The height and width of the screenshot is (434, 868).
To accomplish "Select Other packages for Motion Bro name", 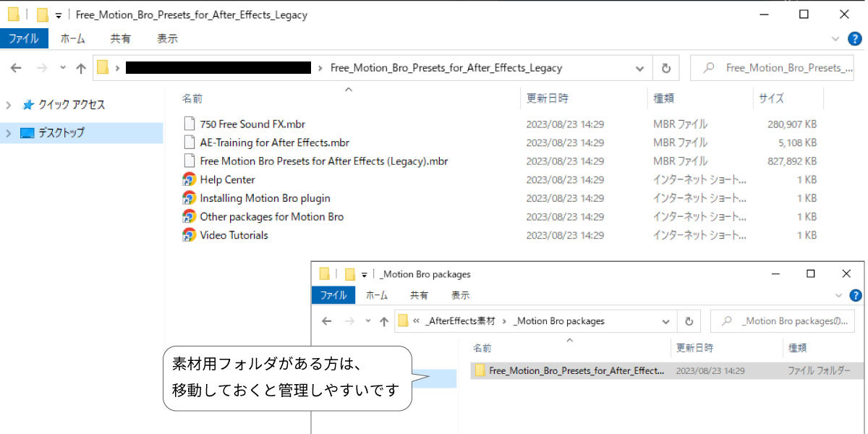I will point(271,216).
